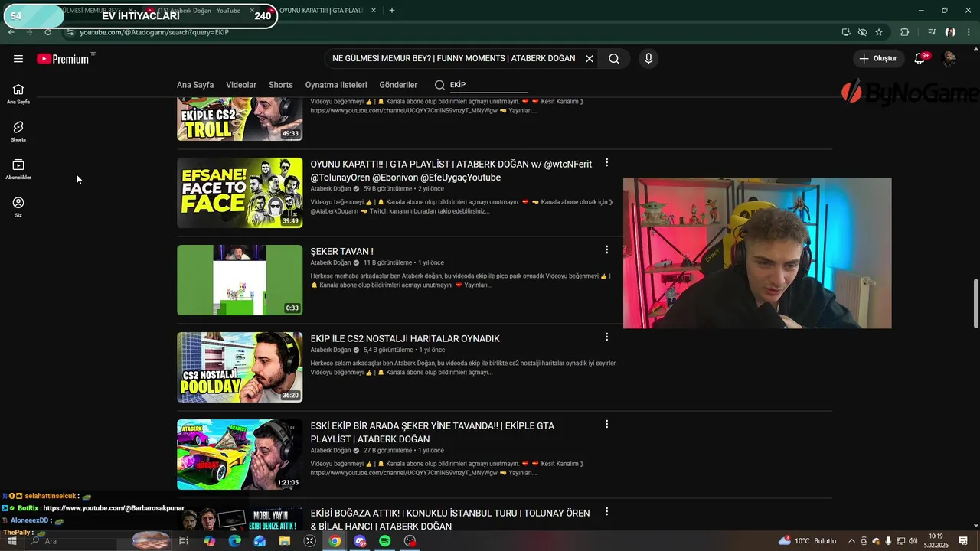Open the Chrome extensions puzzle icon

(905, 32)
